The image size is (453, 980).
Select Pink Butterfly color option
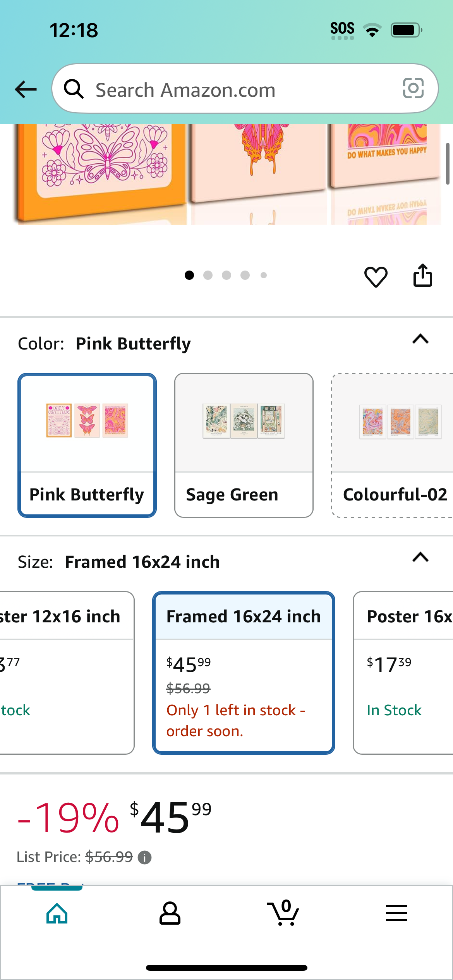pos(87,445)
